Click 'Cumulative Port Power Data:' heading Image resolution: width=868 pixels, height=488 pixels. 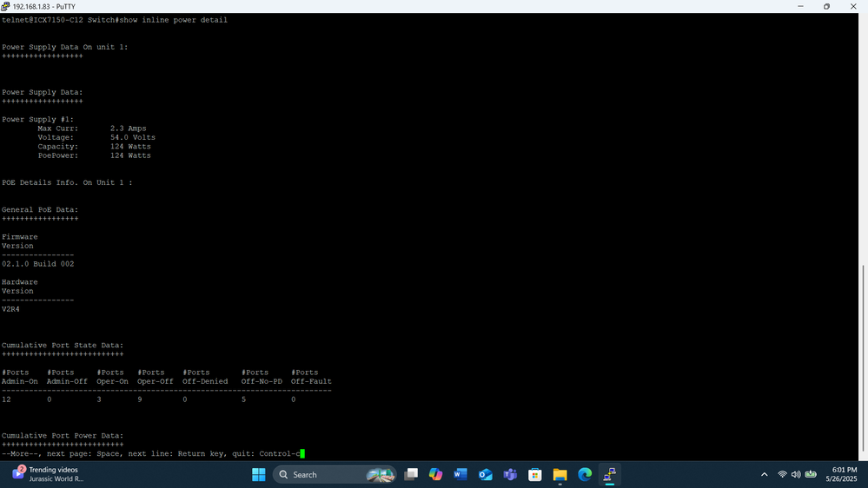click(63, 435)
